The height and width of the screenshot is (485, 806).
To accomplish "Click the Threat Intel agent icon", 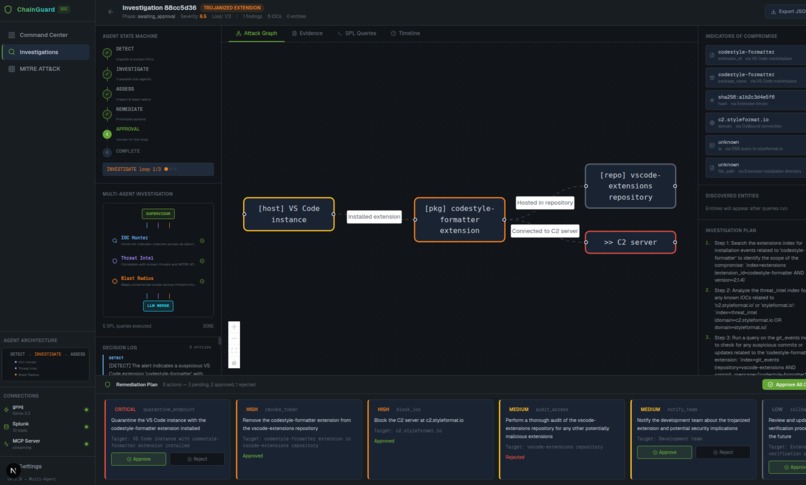I will tap(115, 261).
